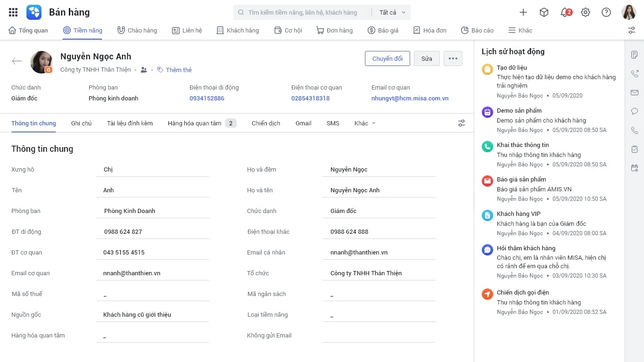Switch to Thông tin chung tab
The height and width of the screenshot is (362, 644).
coord(33,123)
